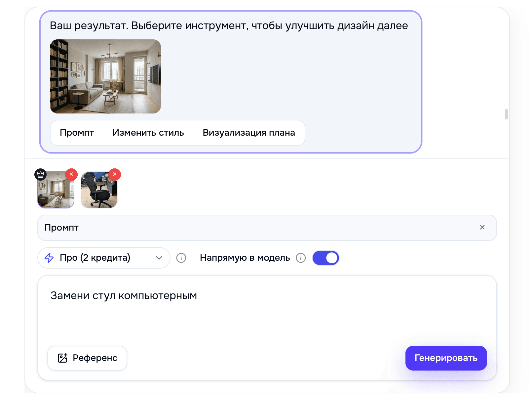The height and width of the screenshot is (399, 532).
Task: Click the lightning bolt icon in the Про dropdown
Action: click(x=49, y=258)
